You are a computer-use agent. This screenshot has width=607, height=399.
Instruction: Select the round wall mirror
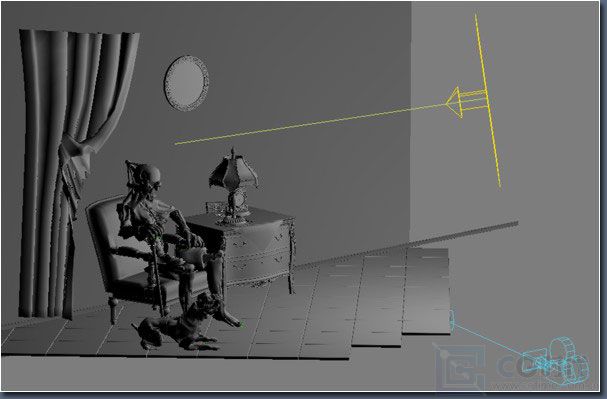[186, 83]
